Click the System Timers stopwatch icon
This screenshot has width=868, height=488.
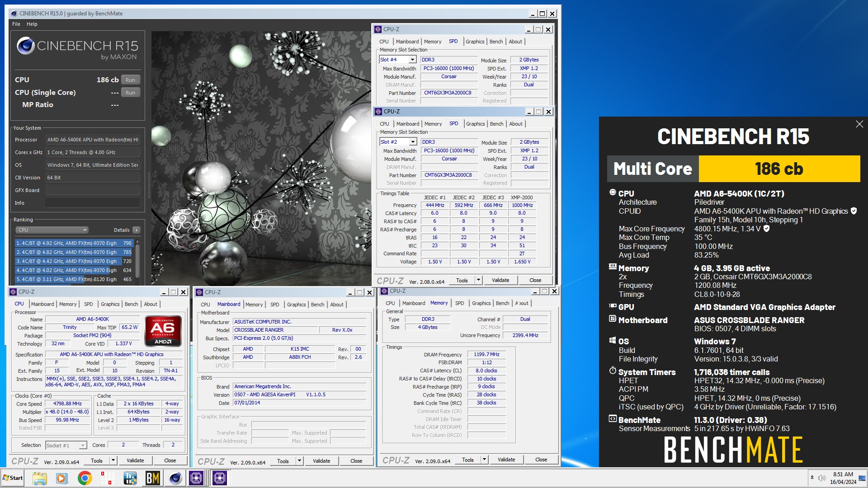(613, 371)
